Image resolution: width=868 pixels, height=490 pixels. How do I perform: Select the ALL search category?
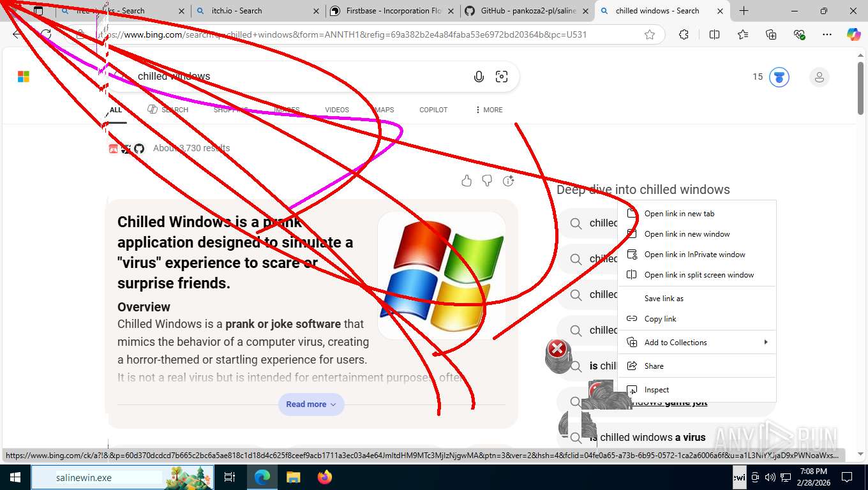pos(116,110)
